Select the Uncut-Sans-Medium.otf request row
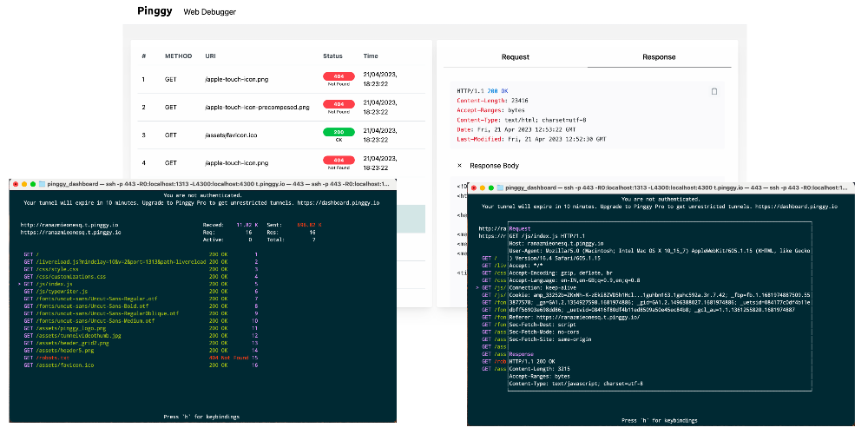Image resolution: width=868 pixels, height=434 pixels. click(x=141, y=321)
